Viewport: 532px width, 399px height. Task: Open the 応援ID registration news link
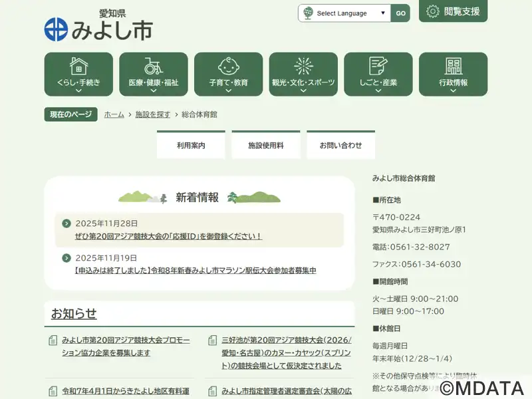coord(168,236)
